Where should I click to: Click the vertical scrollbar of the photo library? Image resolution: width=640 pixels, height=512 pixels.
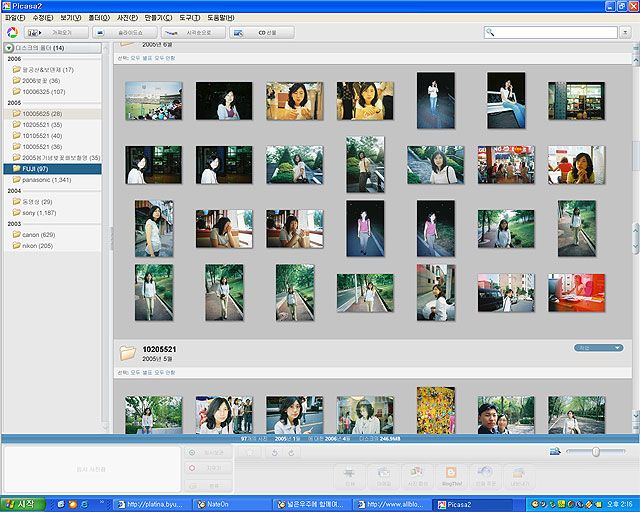636,238
